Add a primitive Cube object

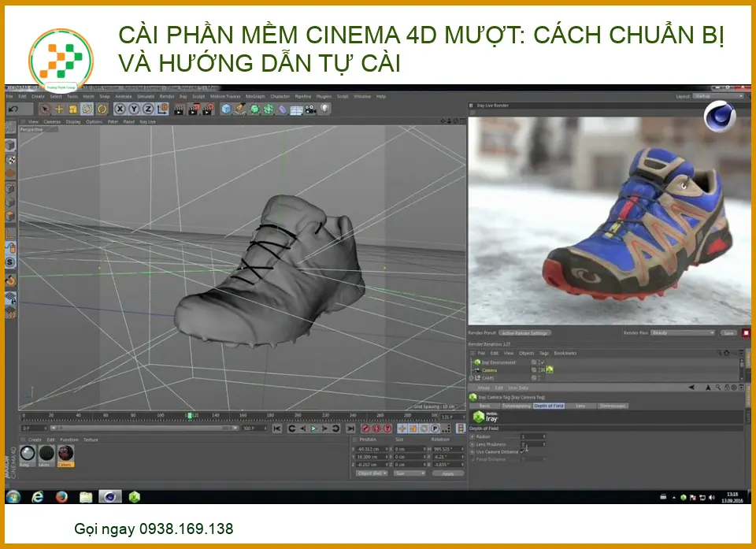point(226,109)
